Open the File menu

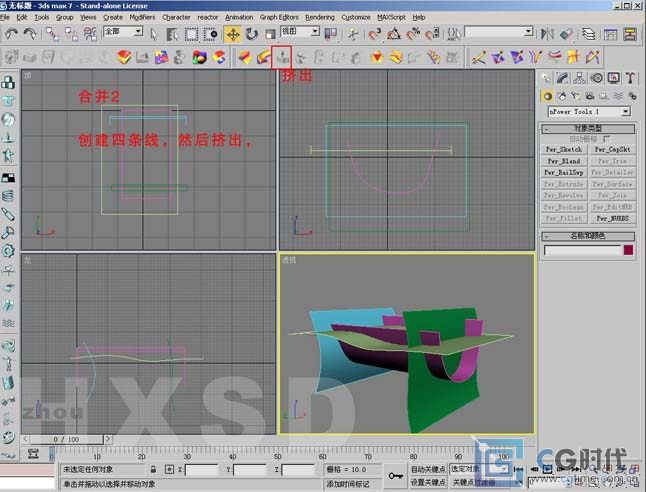[5, 17]
